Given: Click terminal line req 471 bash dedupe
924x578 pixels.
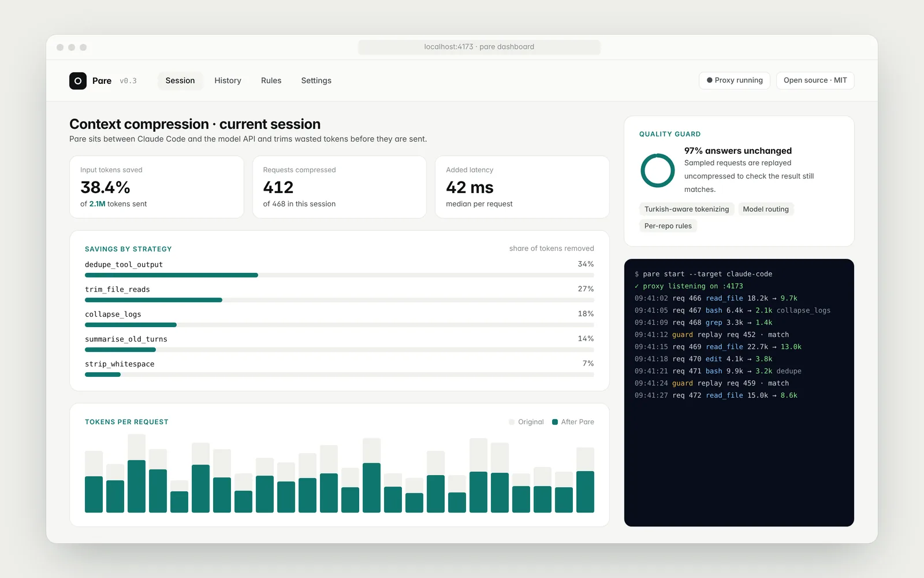Looking at the screenshot, I should [718, 371].
